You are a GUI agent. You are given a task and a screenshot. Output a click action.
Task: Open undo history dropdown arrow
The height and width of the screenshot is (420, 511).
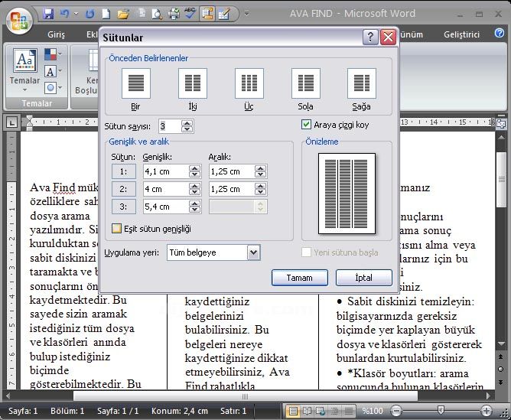tap(76, 14)
